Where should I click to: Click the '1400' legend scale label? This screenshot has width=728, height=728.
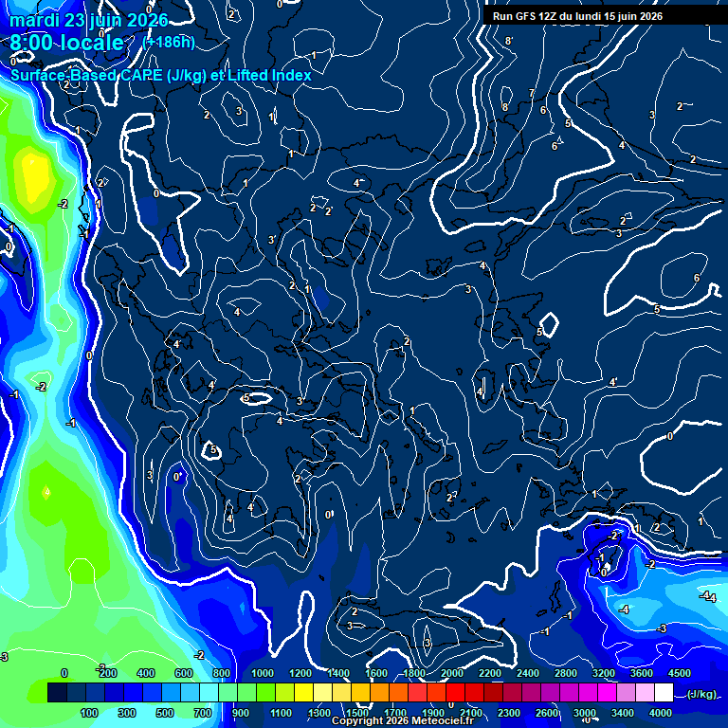tap(338, 673)
